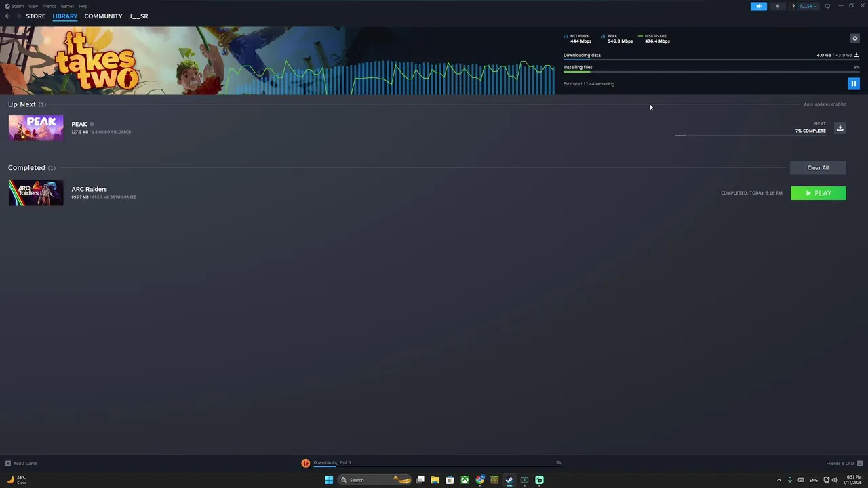Click the PEAK game title
This screenshot has width=868, height=488.
pos(79,124)
